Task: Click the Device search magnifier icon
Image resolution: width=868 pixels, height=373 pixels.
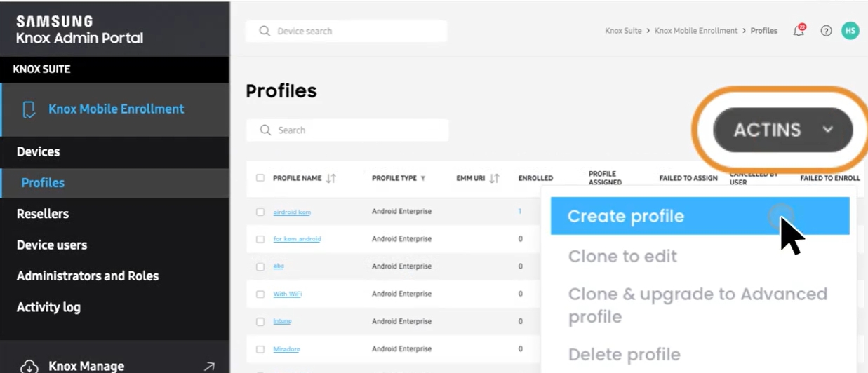Action: tap(265, 31)
